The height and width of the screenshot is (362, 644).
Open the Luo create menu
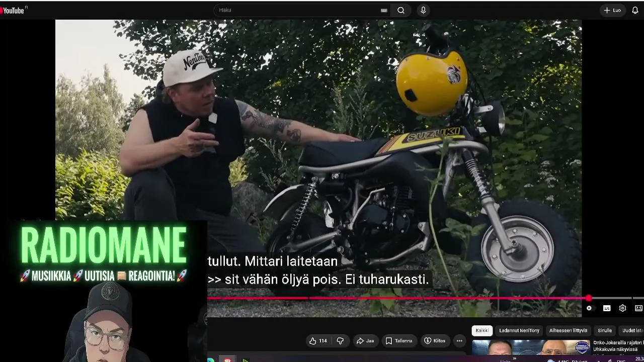[612, 10]
